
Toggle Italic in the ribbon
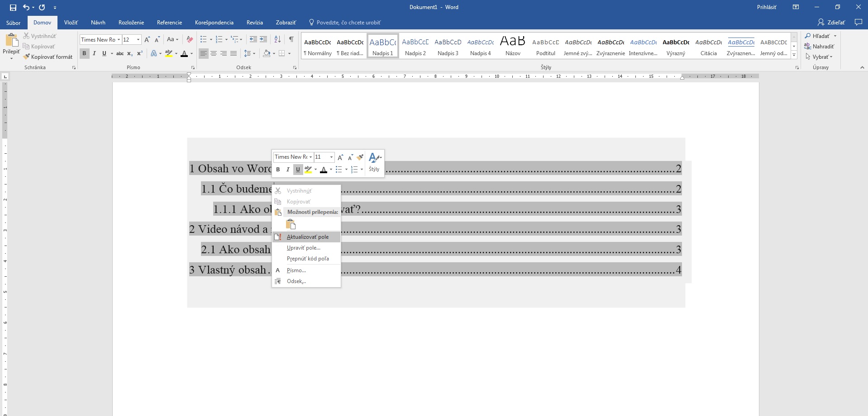pos(94,53)
